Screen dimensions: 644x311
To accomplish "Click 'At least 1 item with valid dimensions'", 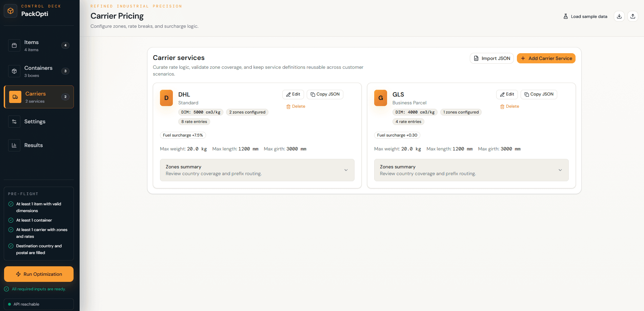I will tap(39, 207).
